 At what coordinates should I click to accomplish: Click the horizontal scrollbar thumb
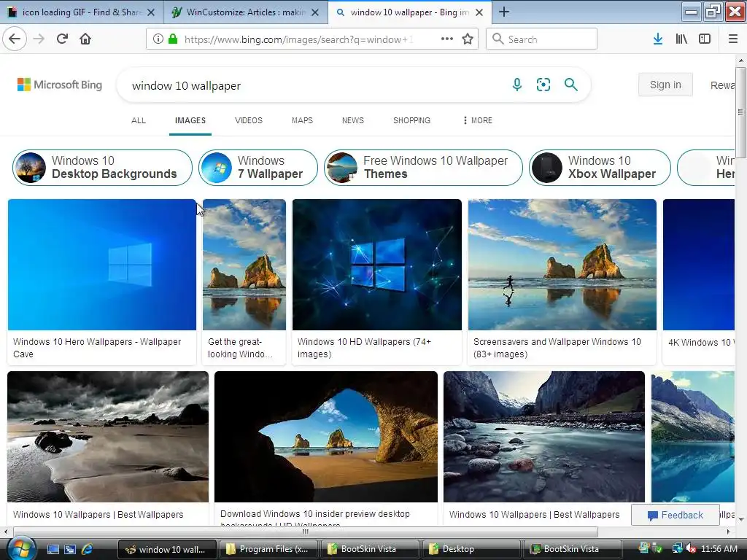click(306, 532)
